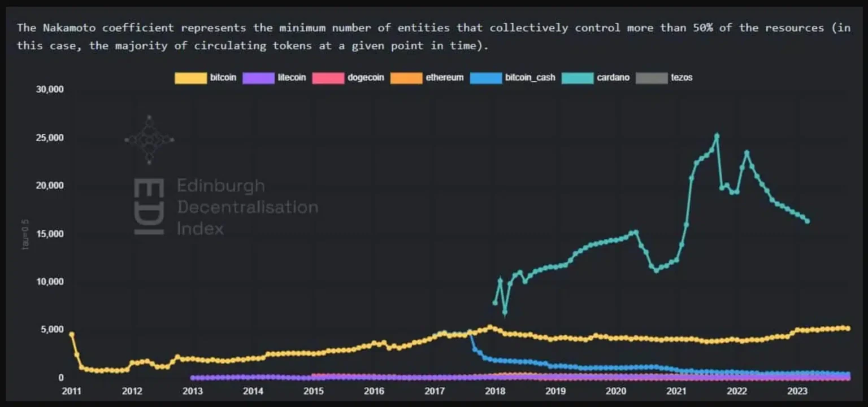
Task: Click the 2021 x-axis label
Action: coord(676,391)
